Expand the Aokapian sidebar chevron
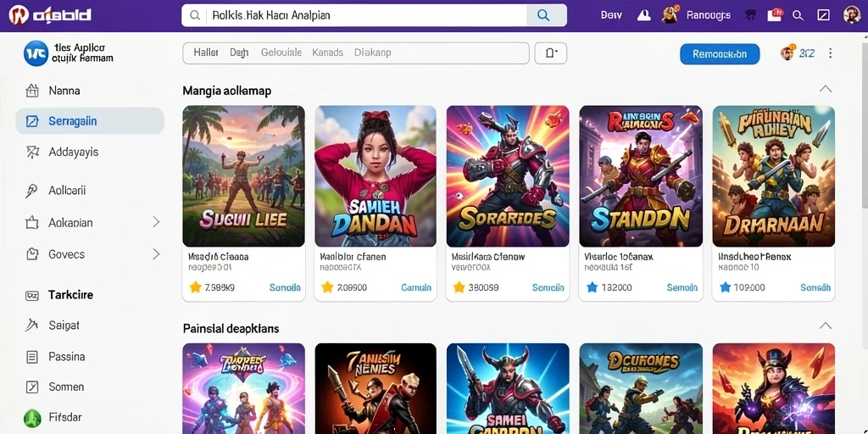This screenshot has width=868, height=434. pyautogui.click(x=156, y=223)
